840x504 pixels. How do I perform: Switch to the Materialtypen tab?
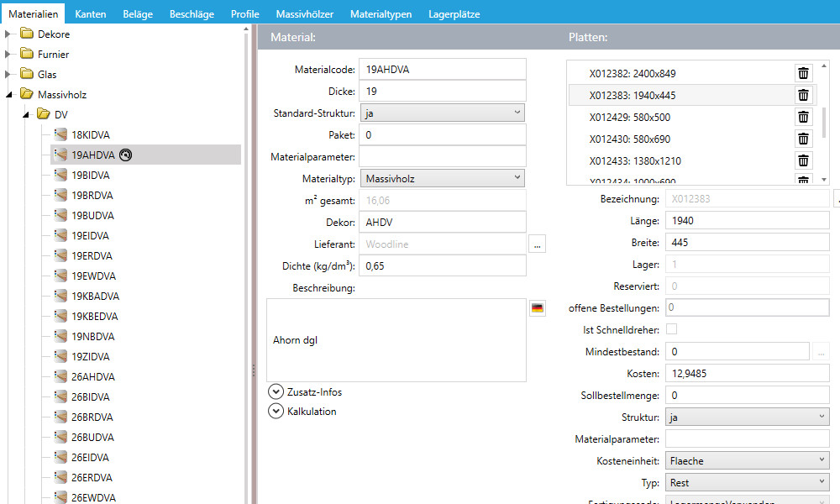coord(381,14)
